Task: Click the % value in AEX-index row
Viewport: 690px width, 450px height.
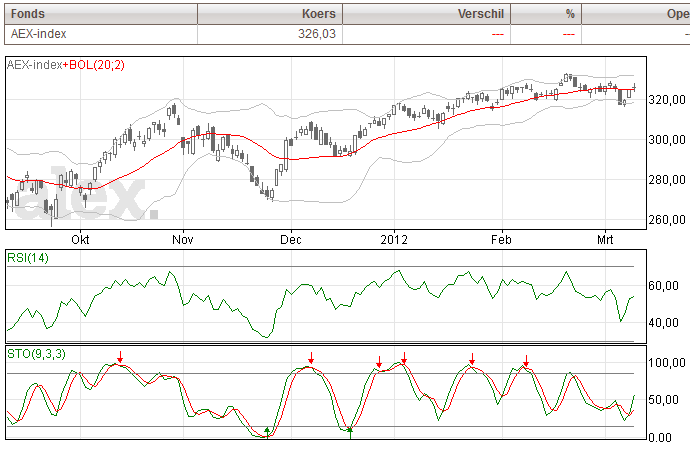Action: (x=569, y=34)
